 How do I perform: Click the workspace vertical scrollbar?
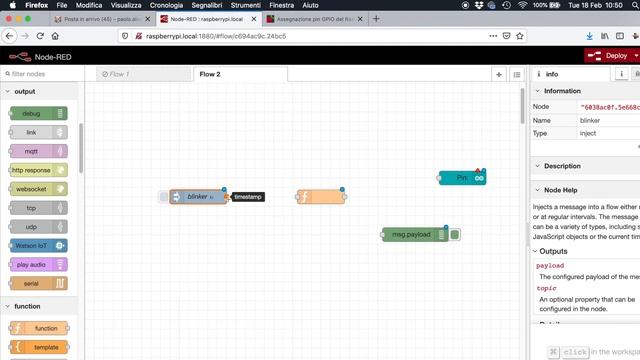point(522,106)
